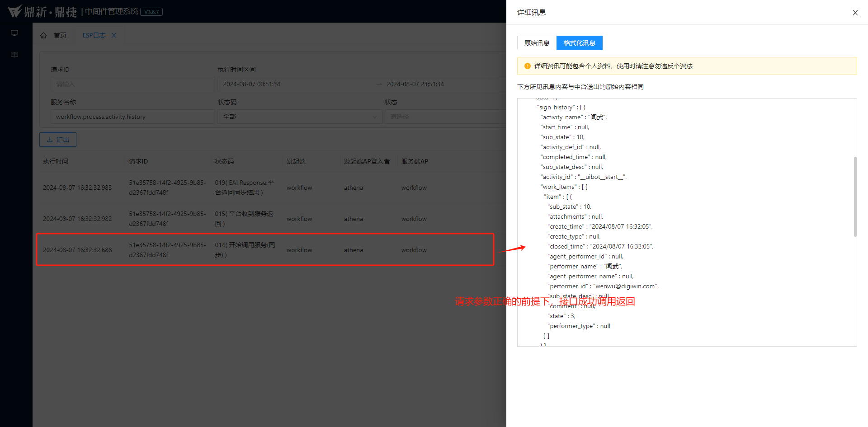Click the 鼎新·鼎捷 logo
868x427 pixels.
(42, 11)
